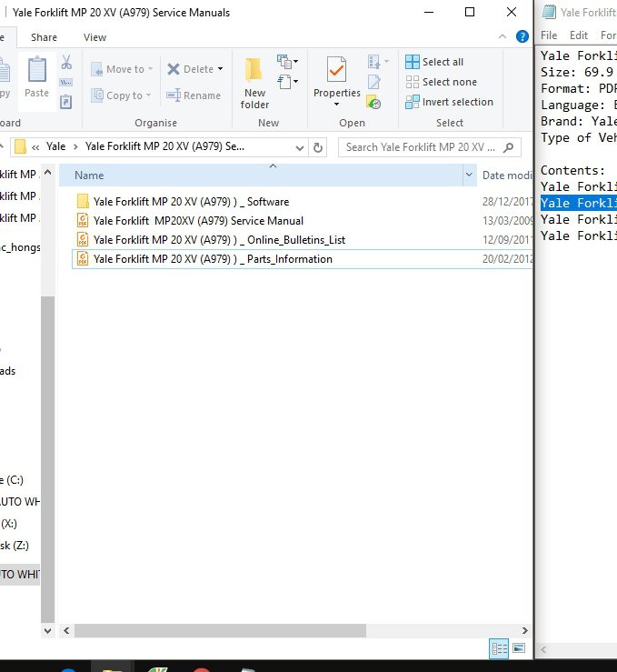Click the Edit file icon
Screen dimensions: 617x672
[x=373, y=82]
